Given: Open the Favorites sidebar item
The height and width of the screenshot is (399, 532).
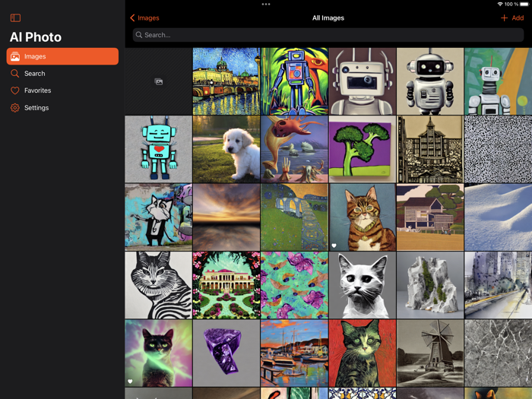Looking at the screenshot, I should [62, 90].
